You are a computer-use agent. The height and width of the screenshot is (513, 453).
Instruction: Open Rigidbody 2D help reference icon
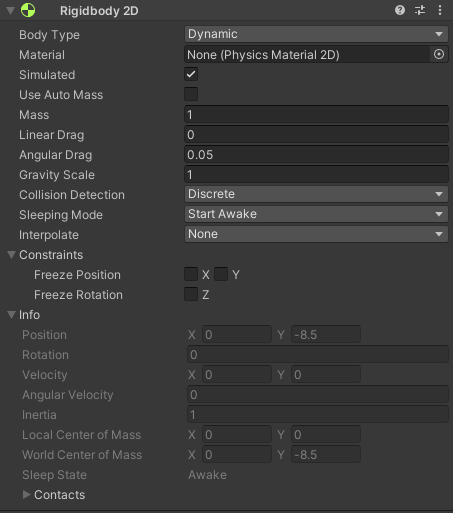(400, 10)
